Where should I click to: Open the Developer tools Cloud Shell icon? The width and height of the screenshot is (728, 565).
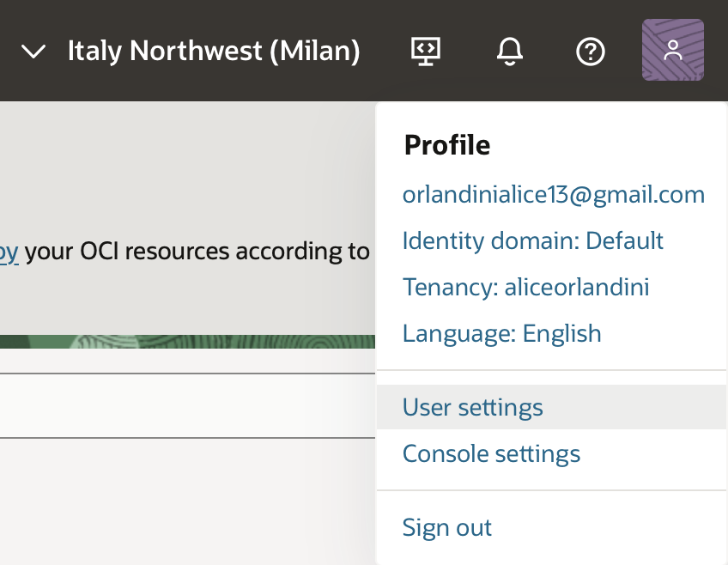coord(425,52)
